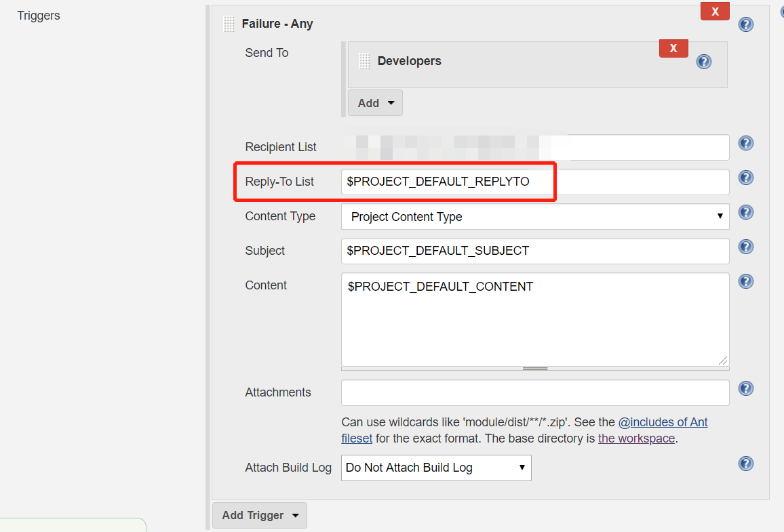Image resolution: width=784 pixels, height=532 pixels.
Task: Focus the Recipient List input
Action: pos(535,147)
